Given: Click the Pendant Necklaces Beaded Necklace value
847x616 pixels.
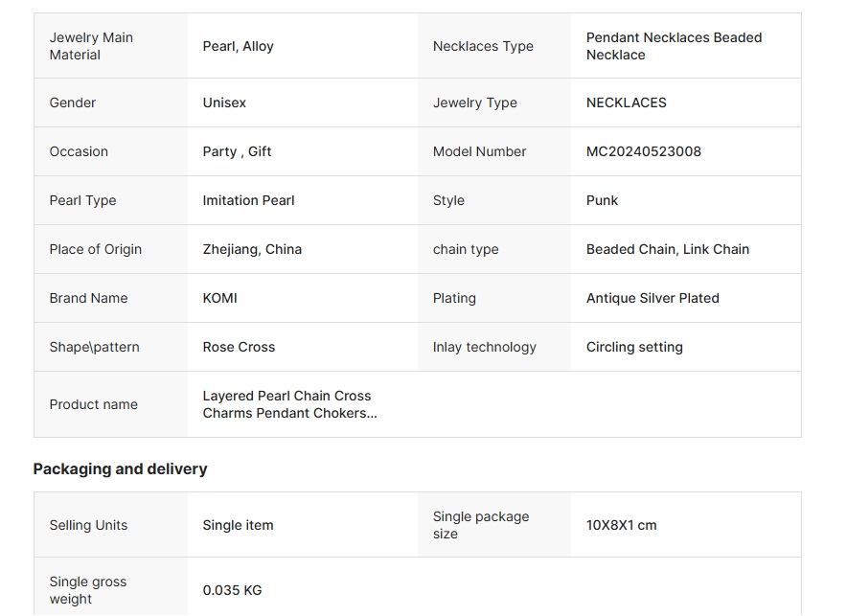Looking at the screenshot, I should pos(674,46).
